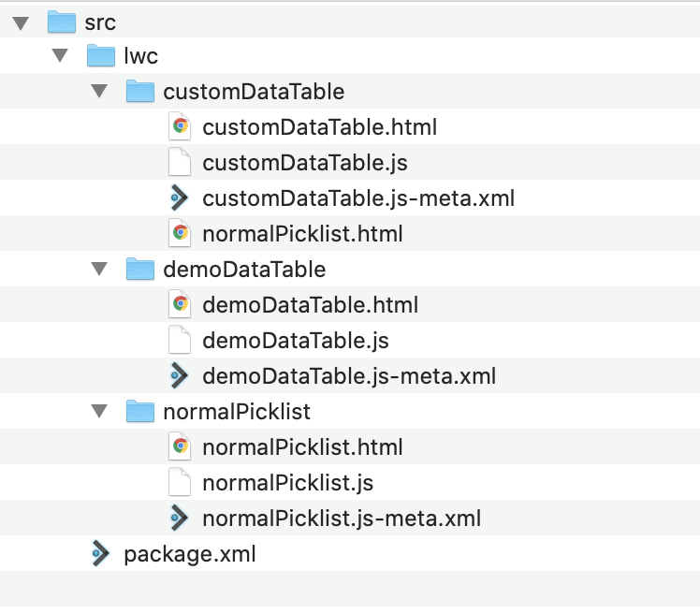The image size is (700, 614).
Task: Click the src folder icon
Action: click(62, 22)
